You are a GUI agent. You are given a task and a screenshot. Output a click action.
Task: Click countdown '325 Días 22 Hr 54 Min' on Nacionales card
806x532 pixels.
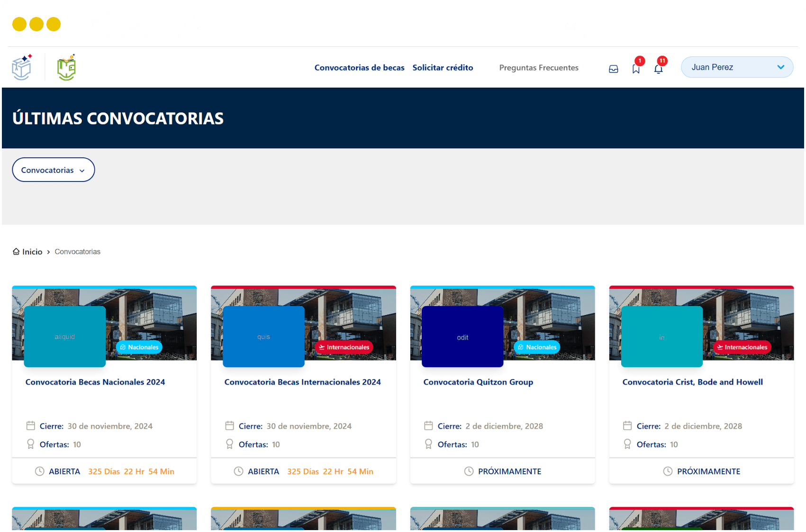click(x=131, y=471)
